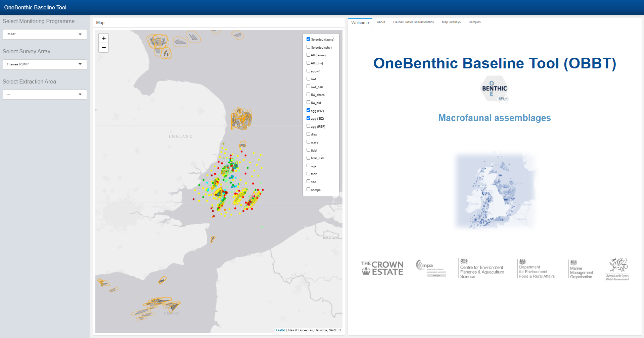This screenshot has height=338, width=644.
Task: Uncheck the Selected (fauna) layer
Action: point(308,39)
